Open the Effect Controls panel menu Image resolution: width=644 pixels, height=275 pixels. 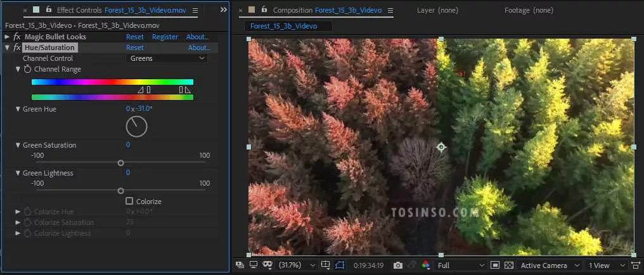pyautogui.click(x=195, y=10)
